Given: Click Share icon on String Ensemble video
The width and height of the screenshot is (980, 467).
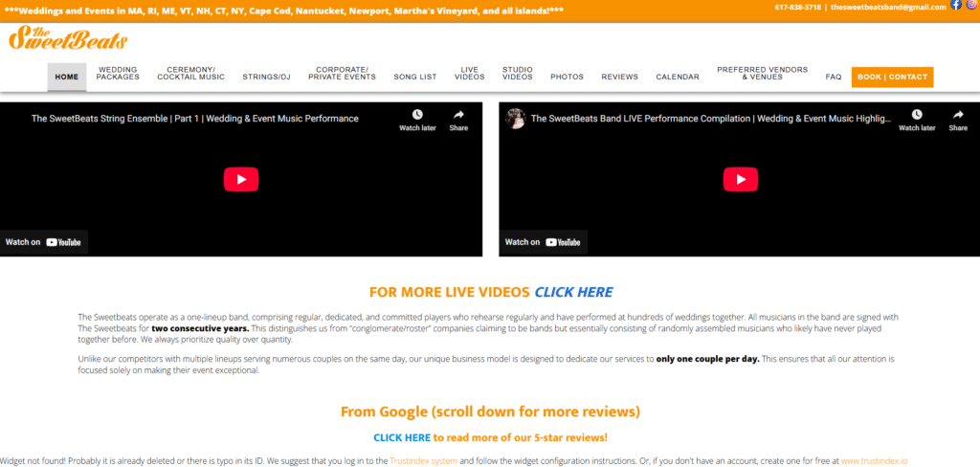Looking at the screenshot, I should 458,120.
